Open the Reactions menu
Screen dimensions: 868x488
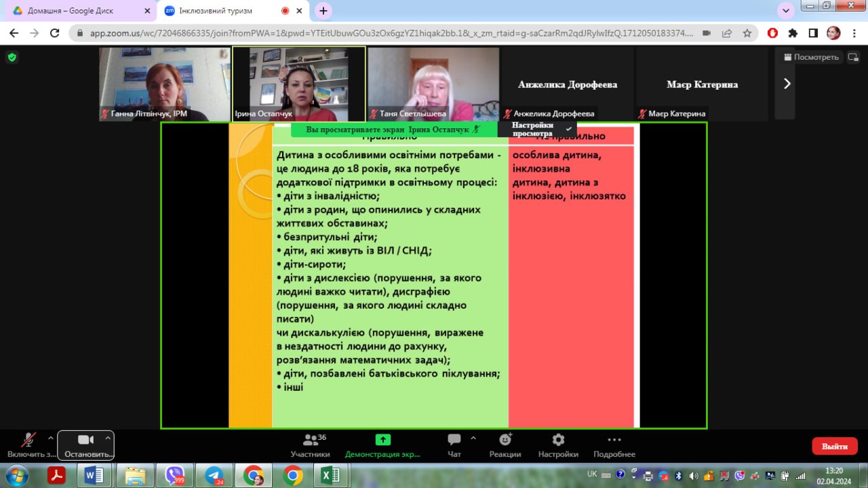[505, 440]
